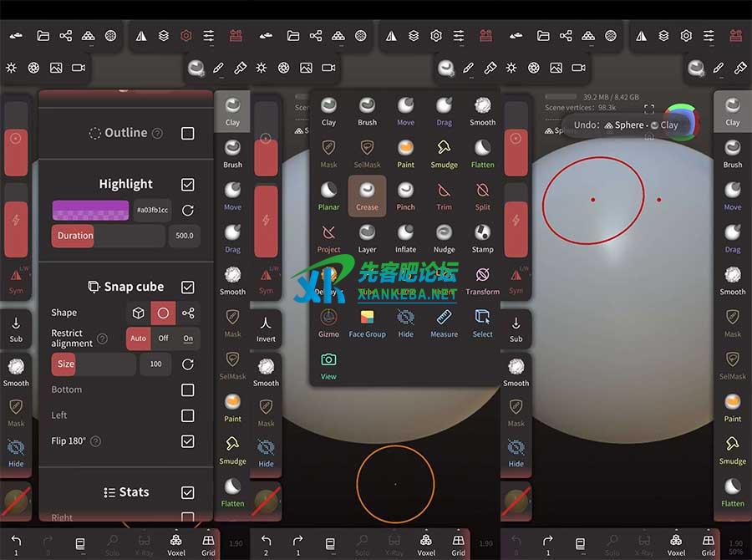Toggle the Flip 180° checkbox
This screenshot has width=752, height=560.
tap(188, 441)
